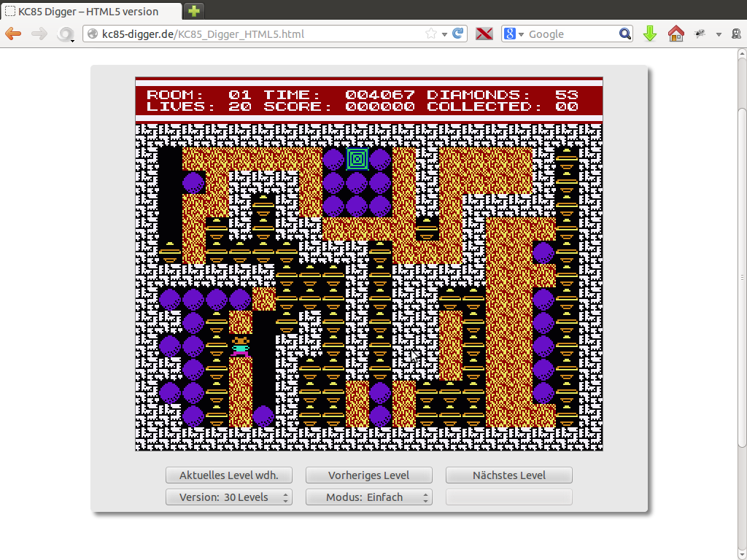Click the DIAMONDS: 53 readout
The height and width of the screenshot is (560, 747).
pos(503,94)
